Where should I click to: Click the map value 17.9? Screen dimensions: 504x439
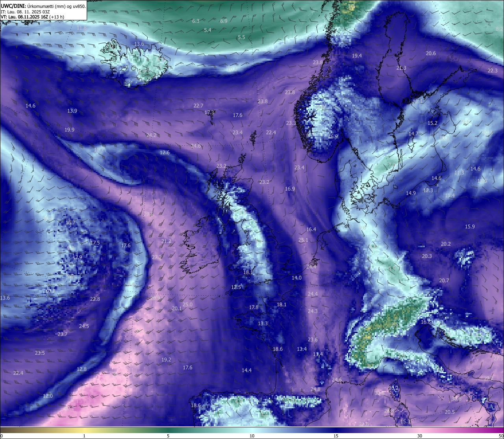click(77, 257)
